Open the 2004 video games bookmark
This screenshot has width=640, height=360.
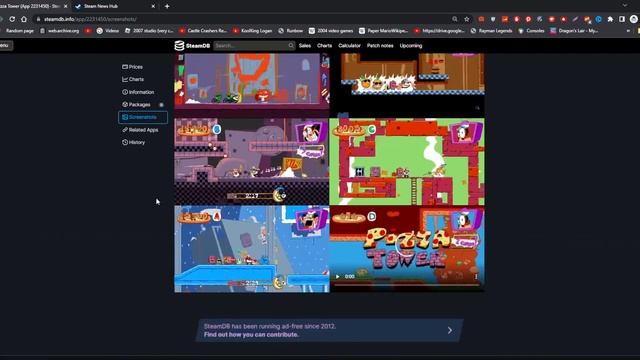[331, 31]
